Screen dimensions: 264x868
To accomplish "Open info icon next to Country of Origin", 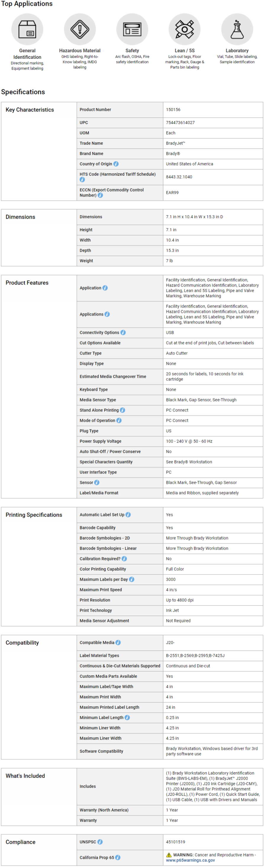I will (x=116, y=164).
